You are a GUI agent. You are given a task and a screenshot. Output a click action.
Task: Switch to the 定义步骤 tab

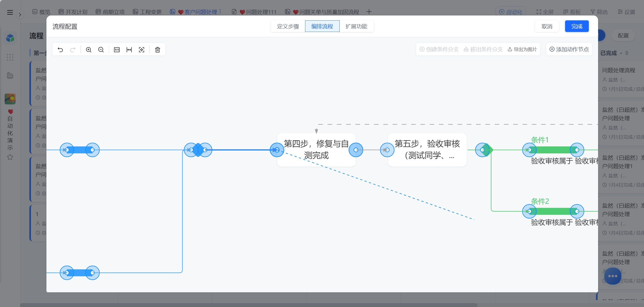pyautogui.click(x=288, y=26)
